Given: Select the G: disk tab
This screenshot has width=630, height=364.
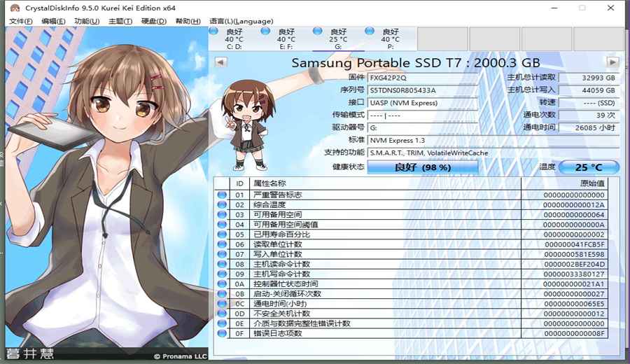Looking at the screenshot, I should 338,38.
